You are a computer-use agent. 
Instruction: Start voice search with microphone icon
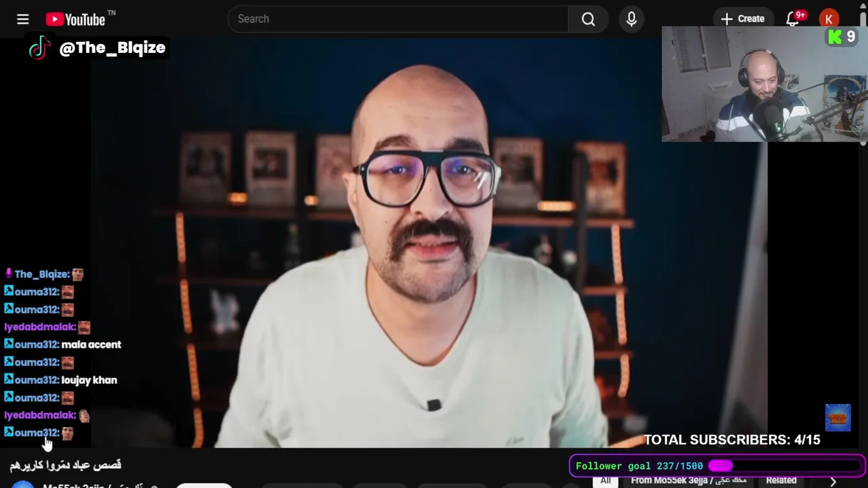click(x=631, y=19)
